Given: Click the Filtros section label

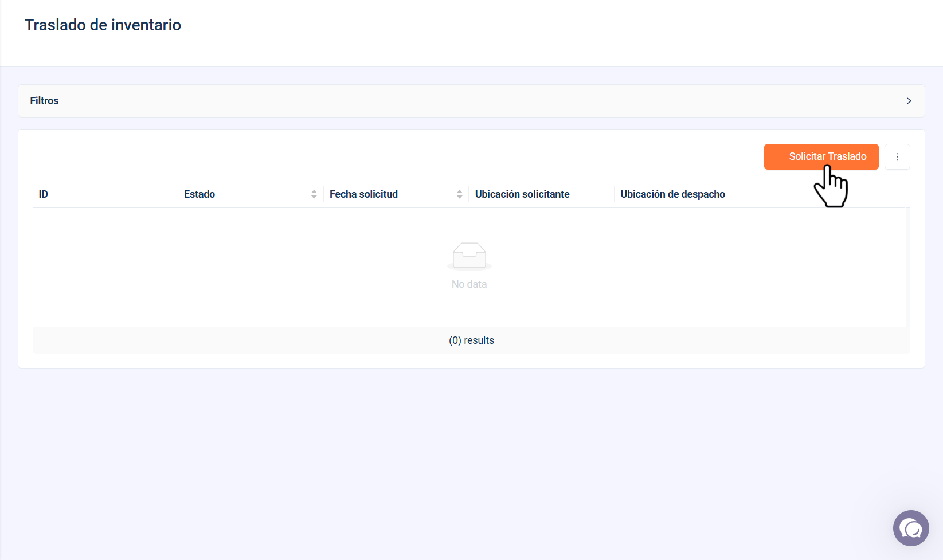Looking at the screenshot, I should click(44, 101).
